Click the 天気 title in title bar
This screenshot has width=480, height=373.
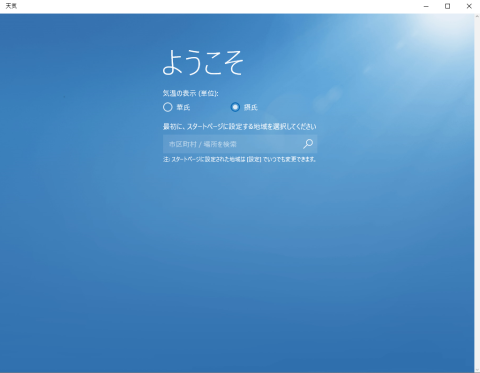pyautogui.click(x=11, y=6)
